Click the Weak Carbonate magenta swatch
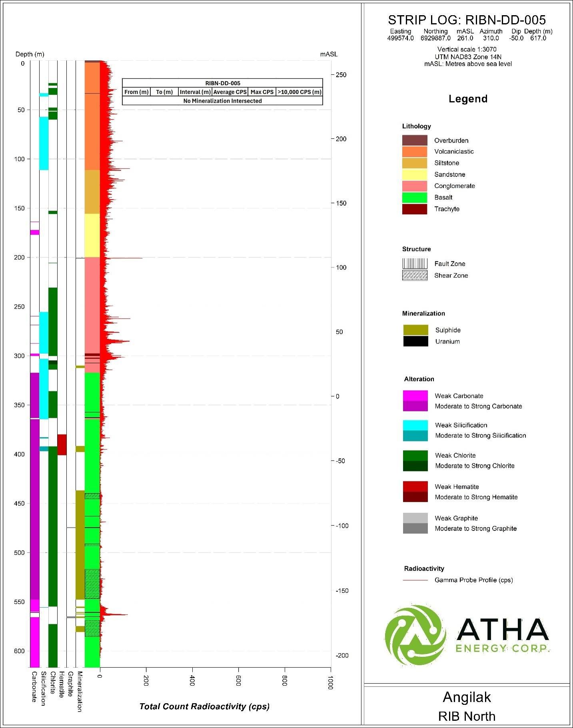This screenshot has width=573, height=728. (415, 396)
